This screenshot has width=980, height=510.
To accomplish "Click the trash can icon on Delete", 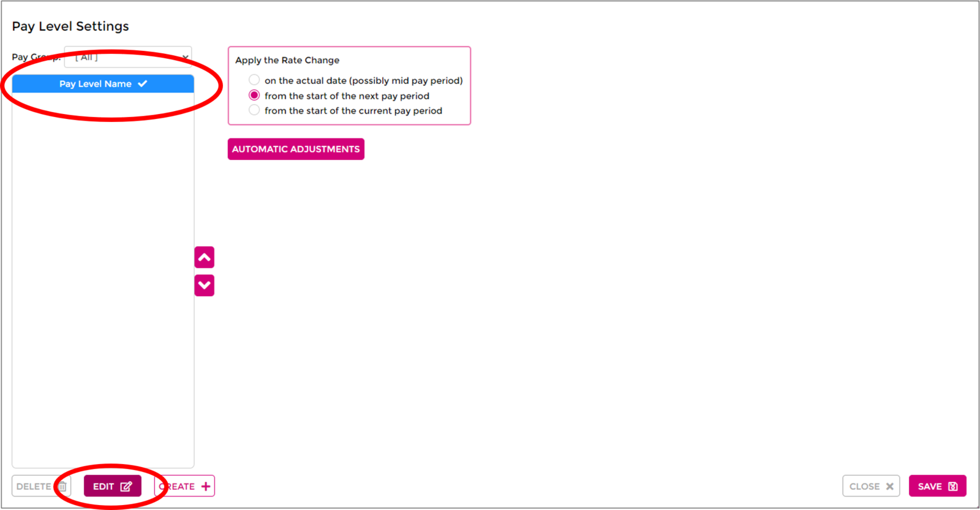I will tap(62, 487).
